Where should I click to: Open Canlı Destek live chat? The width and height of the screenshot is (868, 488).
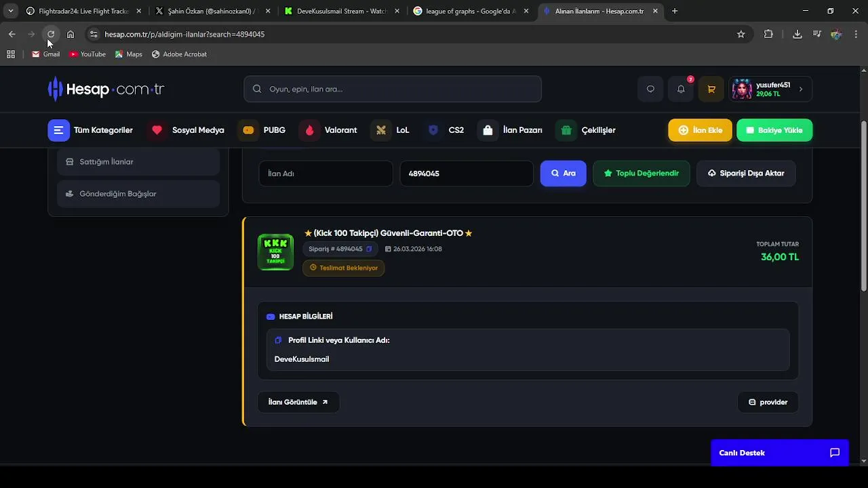coord(780,453)
